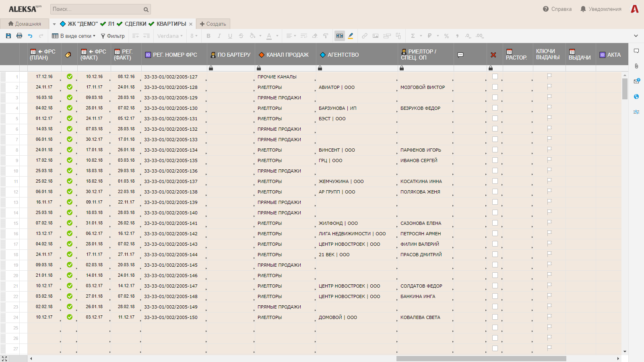
Task: Click the increase decimal places icon
Action: [479, 36]
